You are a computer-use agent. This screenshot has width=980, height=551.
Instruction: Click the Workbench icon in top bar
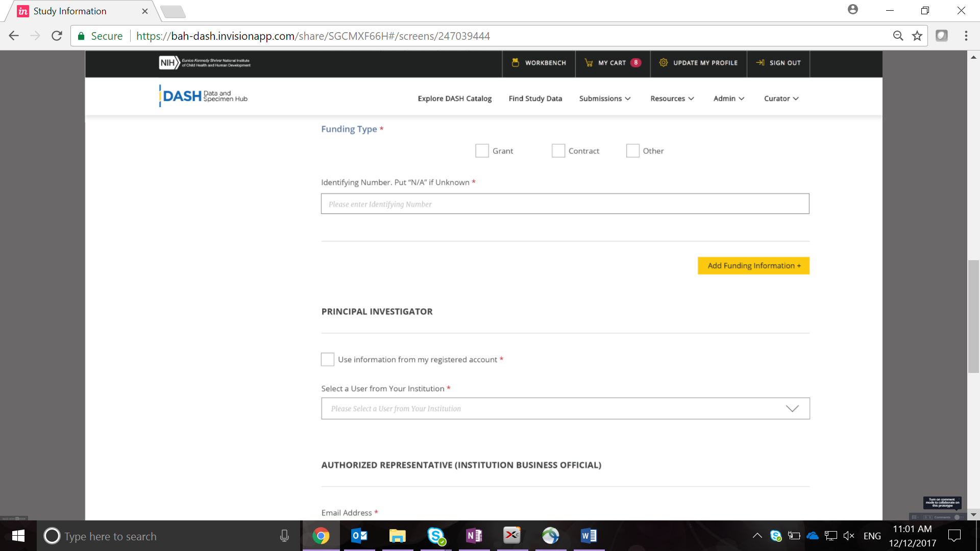click(x=516, y=63)
